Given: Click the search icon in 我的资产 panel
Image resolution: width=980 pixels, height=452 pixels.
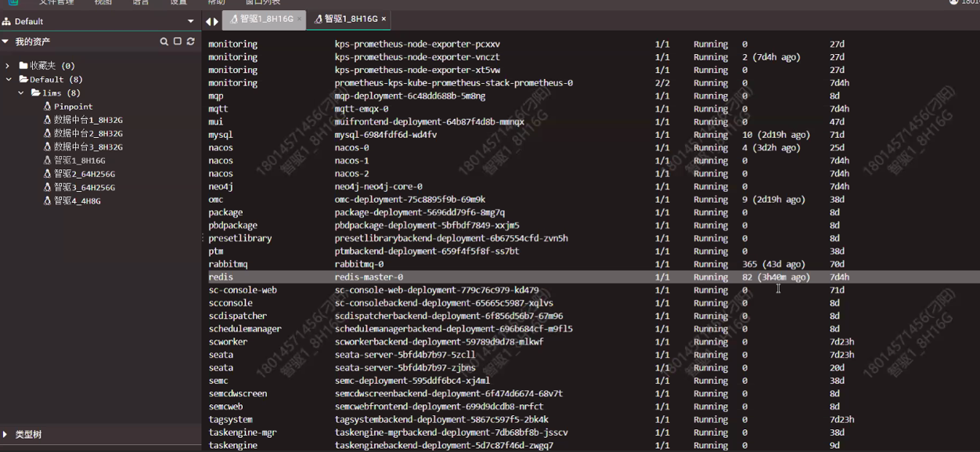Looking at the screenshot, I should (164, 42).
